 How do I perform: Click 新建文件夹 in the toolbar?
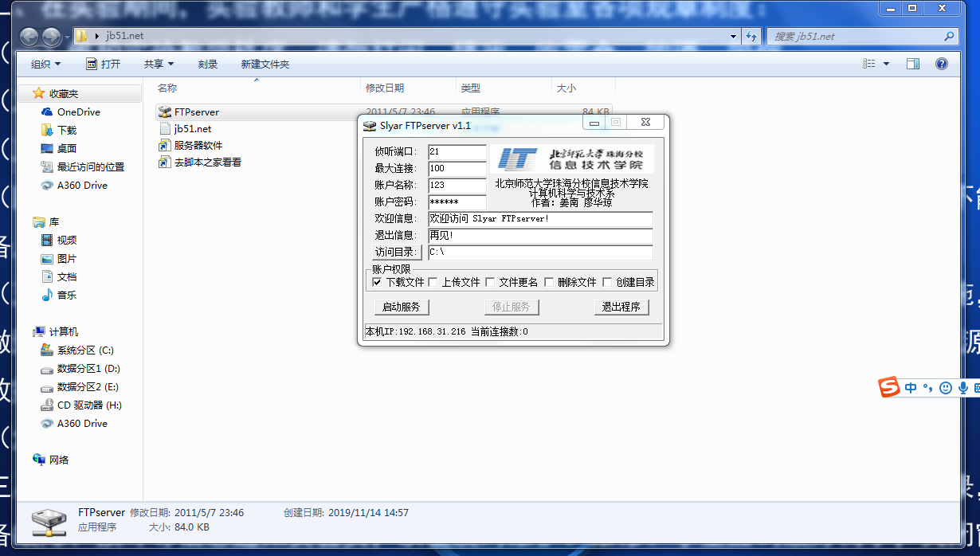pos(265,64)
